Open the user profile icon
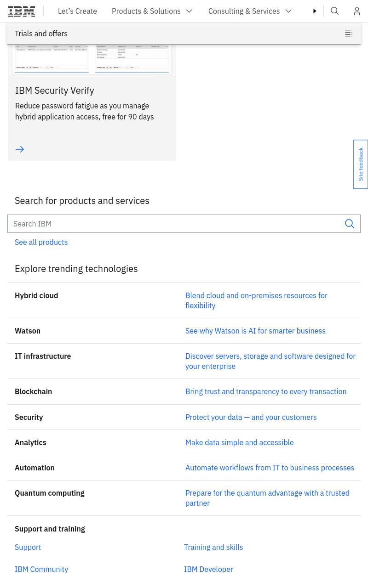 [357, 11]
